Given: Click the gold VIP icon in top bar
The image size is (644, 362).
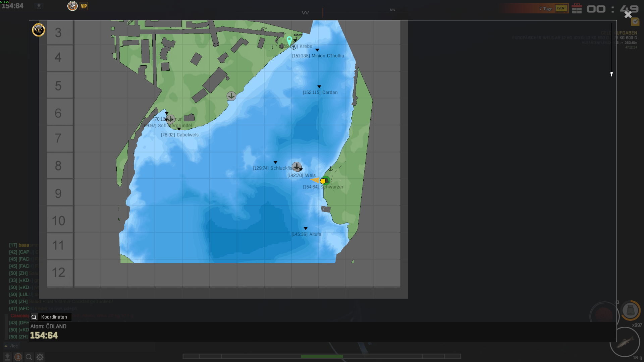Looking at the screenshot, I should coord(84,6).
